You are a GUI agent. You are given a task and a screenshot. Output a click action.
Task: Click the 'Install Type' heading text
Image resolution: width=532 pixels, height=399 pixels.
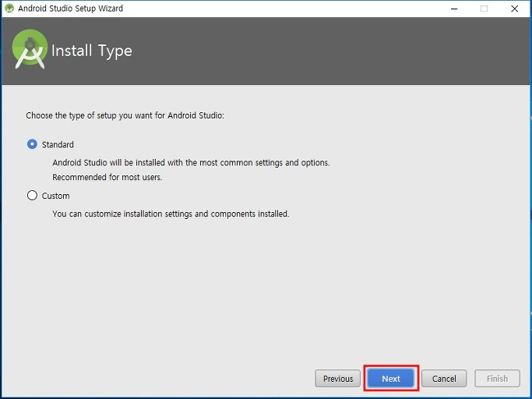[91, 51]
